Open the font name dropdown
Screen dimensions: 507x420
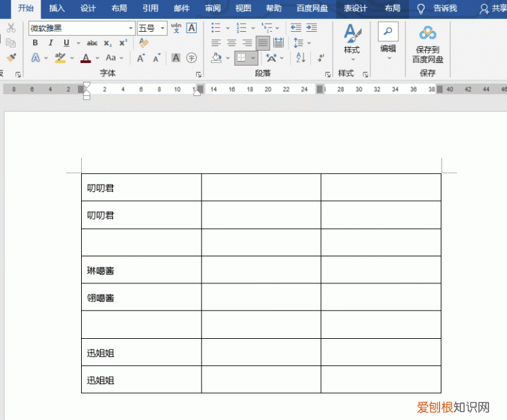point(130,28)
